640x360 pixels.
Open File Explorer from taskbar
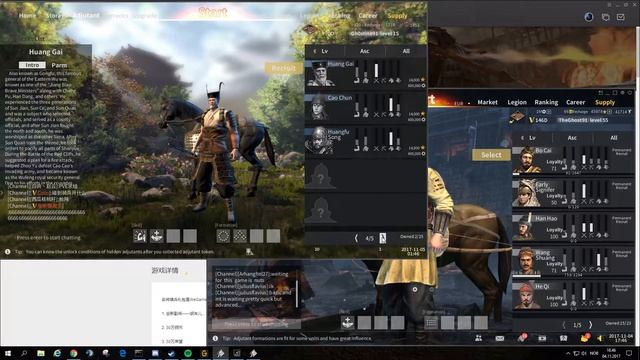[41, 353]
